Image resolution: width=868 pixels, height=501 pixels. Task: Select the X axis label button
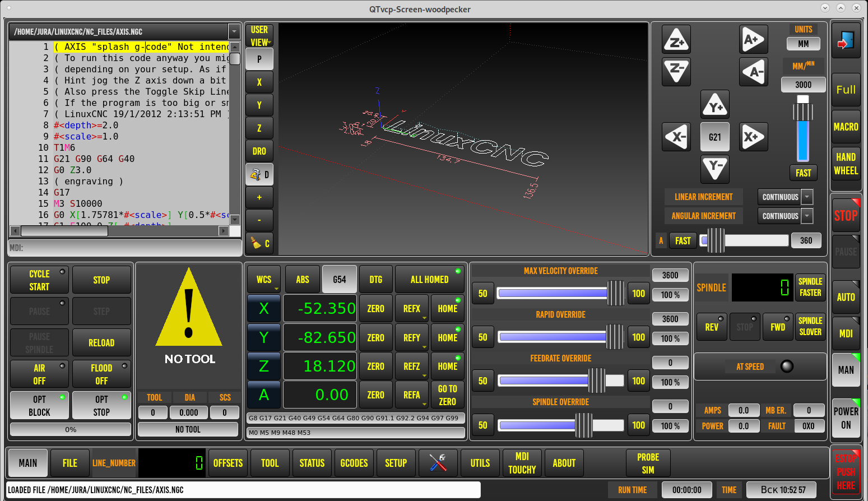[x=264, y=308]
